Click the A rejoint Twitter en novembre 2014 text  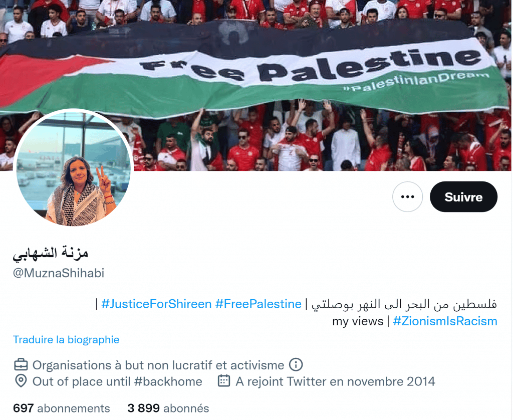coord(335,382)
